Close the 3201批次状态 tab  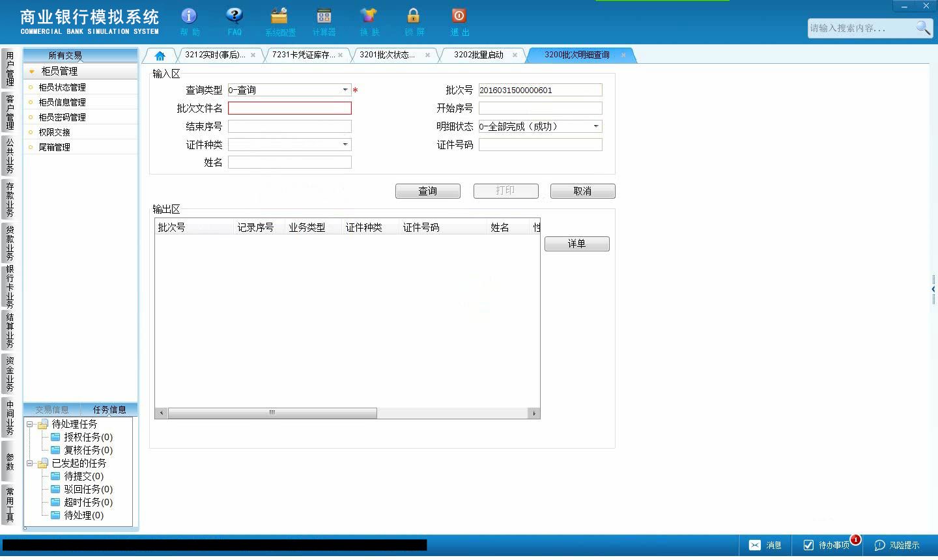[x=427, y=55]
